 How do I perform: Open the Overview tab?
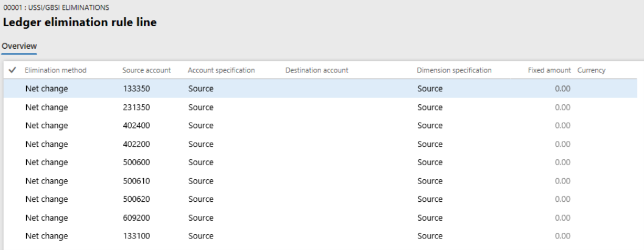point(19,46)
